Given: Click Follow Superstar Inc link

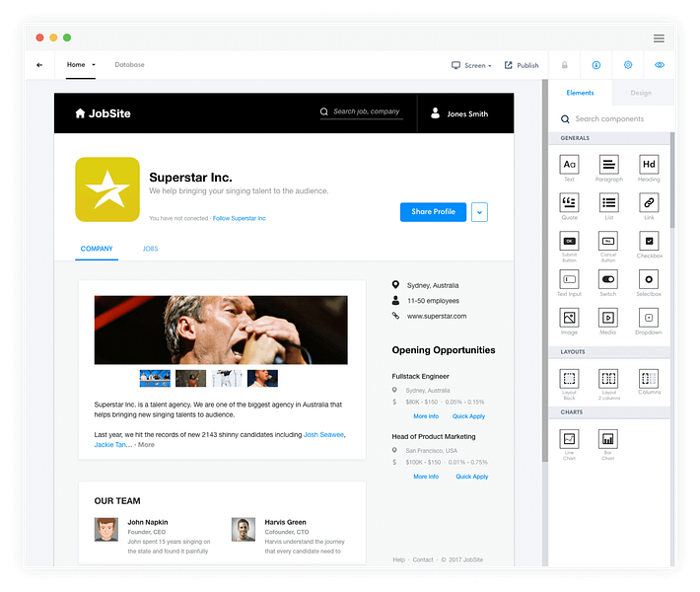Looking at the screenshot, I should pyautogui.click(x=240, y=218).
